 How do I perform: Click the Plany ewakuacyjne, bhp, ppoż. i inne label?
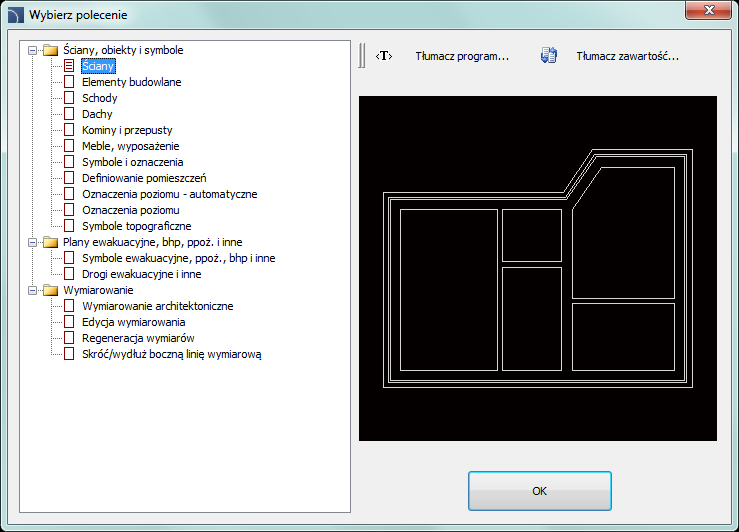click(x=153, y=242)
